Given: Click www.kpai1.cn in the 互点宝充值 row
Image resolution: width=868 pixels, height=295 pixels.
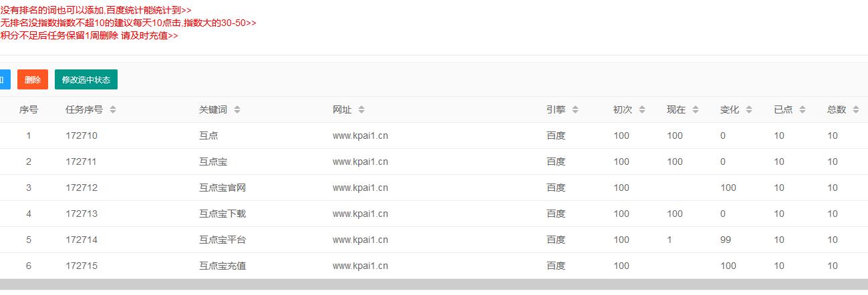Looking at the screenshot, I should pos(360,266).
